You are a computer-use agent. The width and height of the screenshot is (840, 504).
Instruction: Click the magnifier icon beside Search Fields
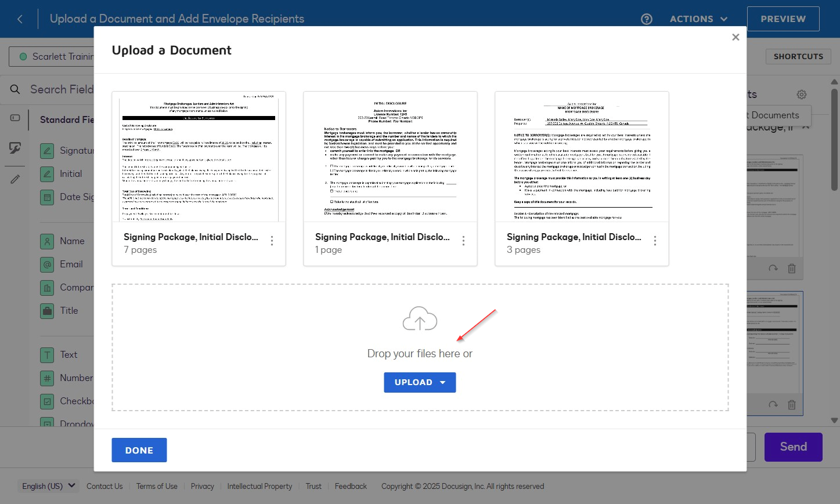16,89
